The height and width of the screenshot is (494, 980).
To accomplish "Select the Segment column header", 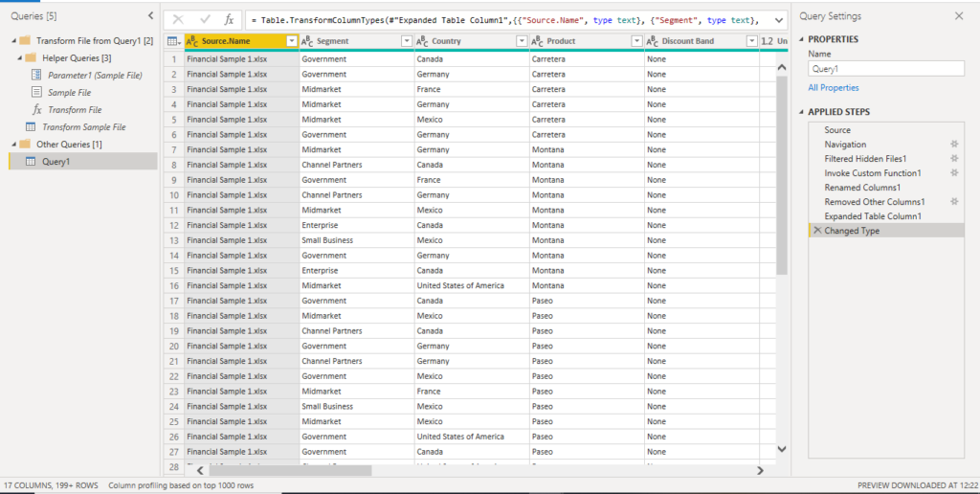I will point(357,42).
